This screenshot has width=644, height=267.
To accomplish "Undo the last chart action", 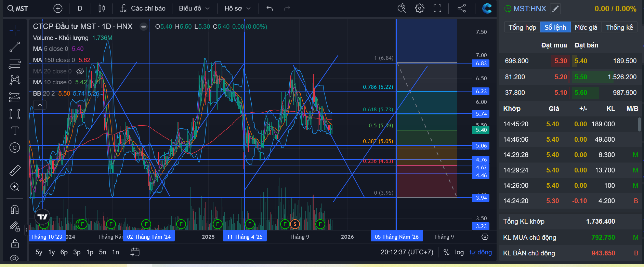I will [x=270, y=9].
